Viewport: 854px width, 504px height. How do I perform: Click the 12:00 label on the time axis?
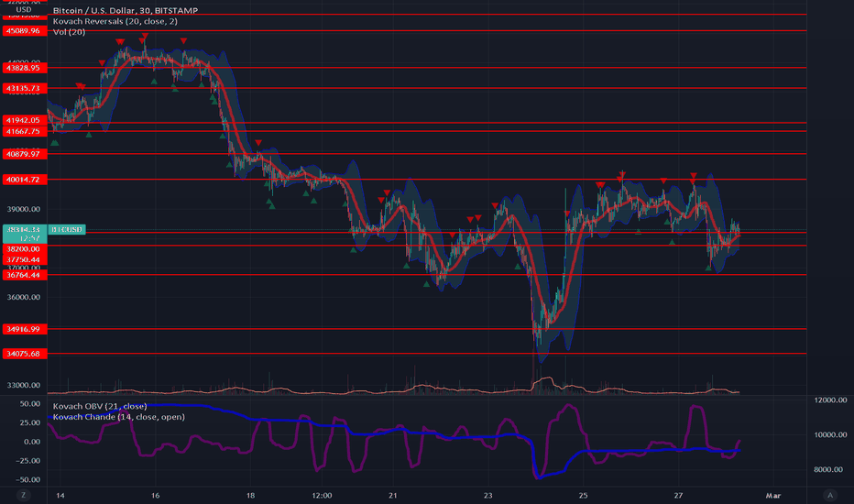pos(322,495)
